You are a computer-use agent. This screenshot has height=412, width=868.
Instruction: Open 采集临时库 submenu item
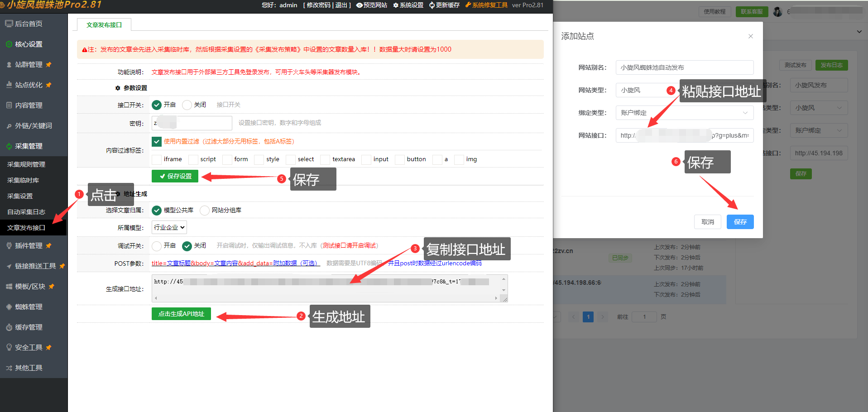[x=23, y=180]
